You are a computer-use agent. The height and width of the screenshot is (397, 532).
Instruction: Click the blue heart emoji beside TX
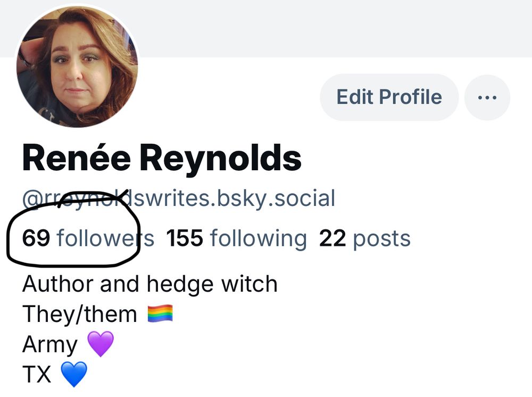(x=73, y=374)
